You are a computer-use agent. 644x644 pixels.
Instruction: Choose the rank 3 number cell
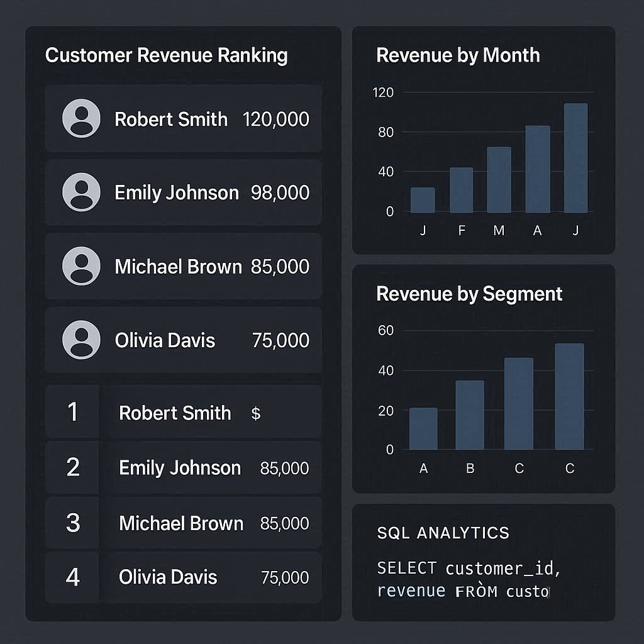pyautogui.click(x=73, y=523)
